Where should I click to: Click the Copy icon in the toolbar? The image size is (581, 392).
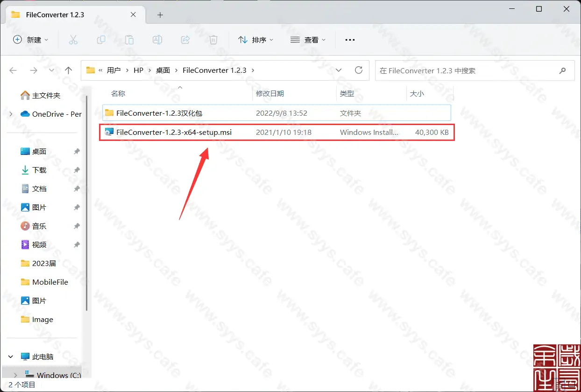click(x=101, y=40)
